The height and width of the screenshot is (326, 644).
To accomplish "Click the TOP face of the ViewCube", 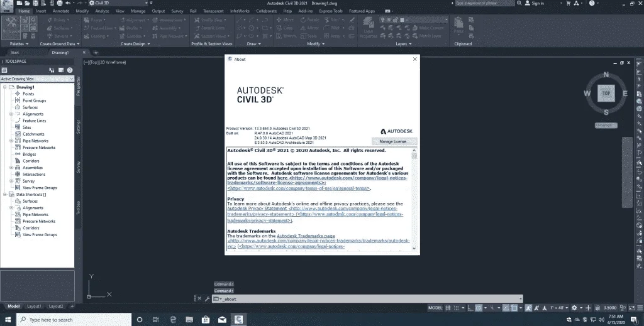I will tap(606, 93).
